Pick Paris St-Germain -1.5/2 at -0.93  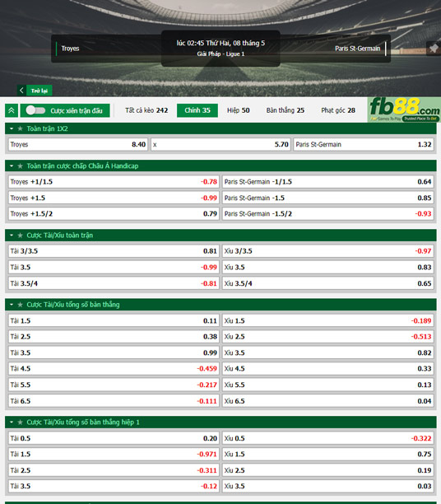coord(327,214)
